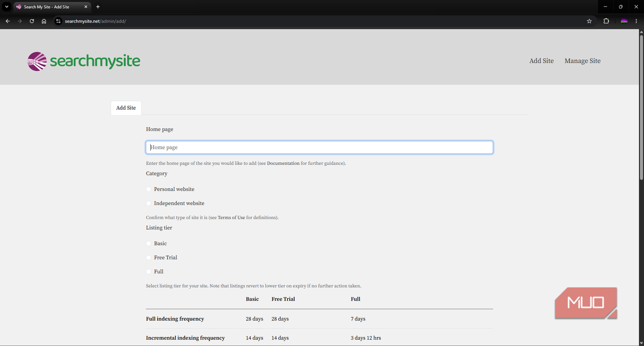Choose the Free Trial listing tier
The image size is (644, 346).
[x=149, y=258]
